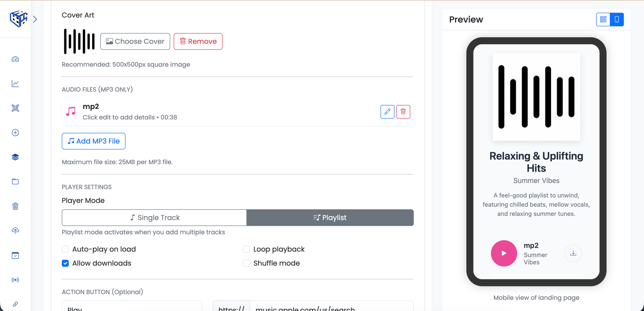Screen dimensions: 644x311
Task: Open the trash icon in the sidebar
Action: 15,206
